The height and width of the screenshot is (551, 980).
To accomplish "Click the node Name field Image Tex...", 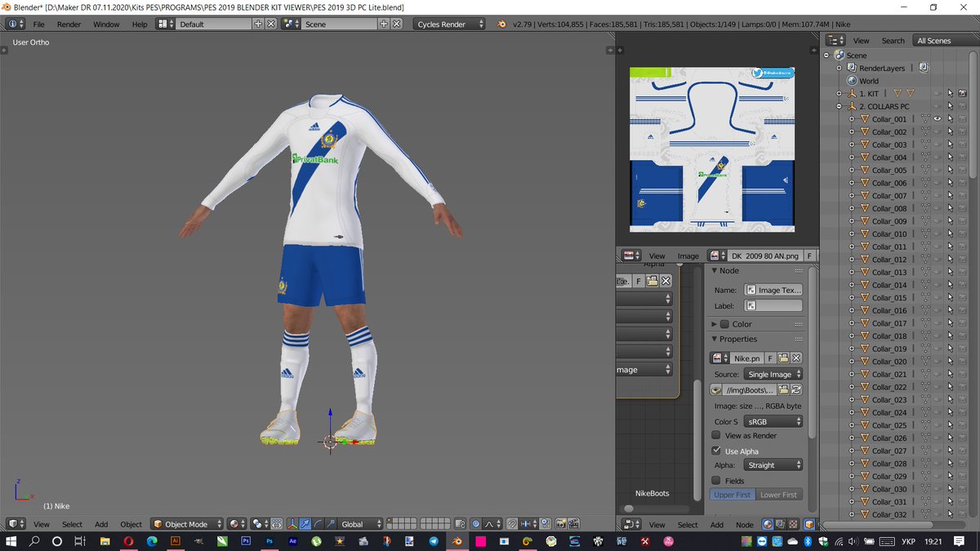I will point(773,290).
